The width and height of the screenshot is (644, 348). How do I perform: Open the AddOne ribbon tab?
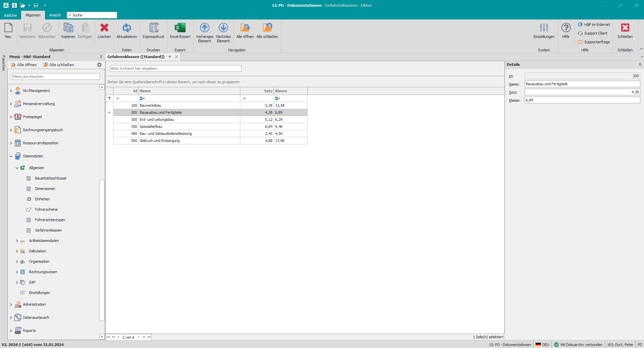click(x=10, y=15)
